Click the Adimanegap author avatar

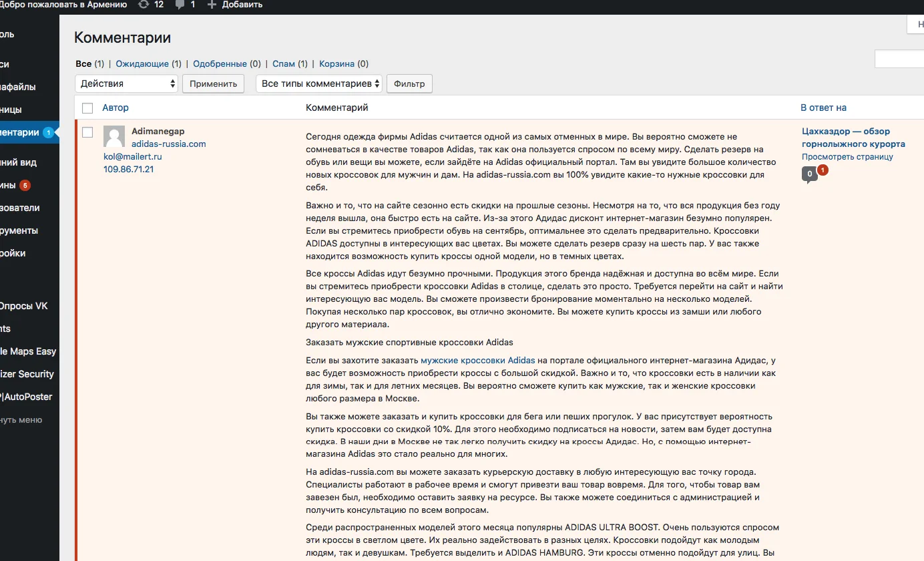coord(114,136)
